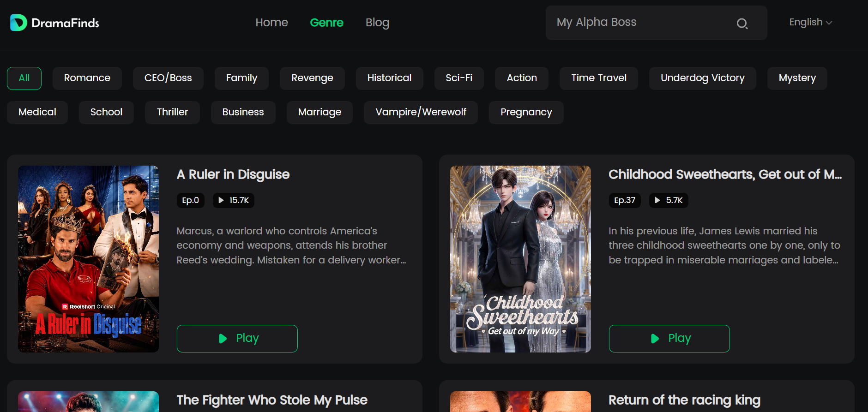The height and width of the screenshot is (412, 868).
Task: Play Childhood Sweethearts drama
Action: pyautogui.click(x=669, y=339)
